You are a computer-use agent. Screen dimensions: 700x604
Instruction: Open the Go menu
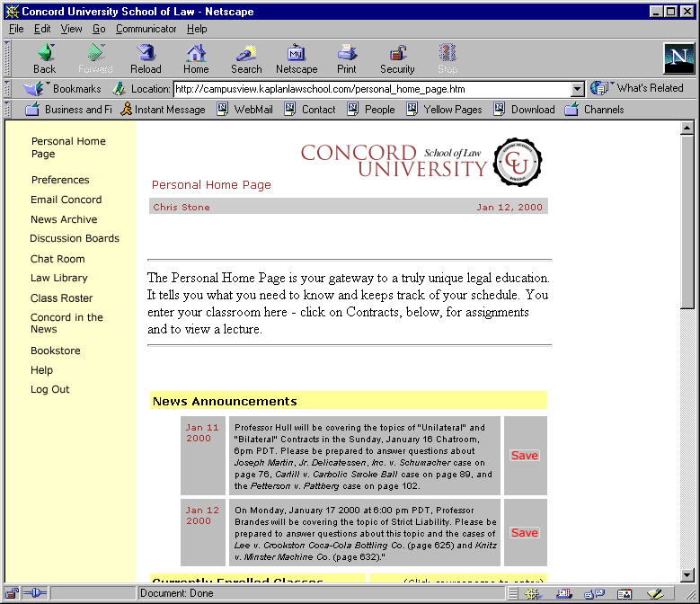coord(99,29)
